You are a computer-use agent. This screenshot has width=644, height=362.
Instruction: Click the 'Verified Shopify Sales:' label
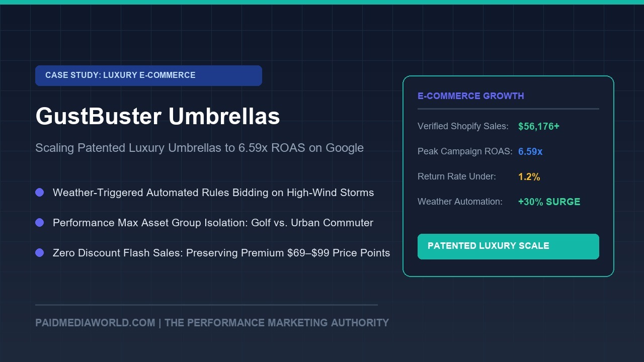[x=463, y=126]
